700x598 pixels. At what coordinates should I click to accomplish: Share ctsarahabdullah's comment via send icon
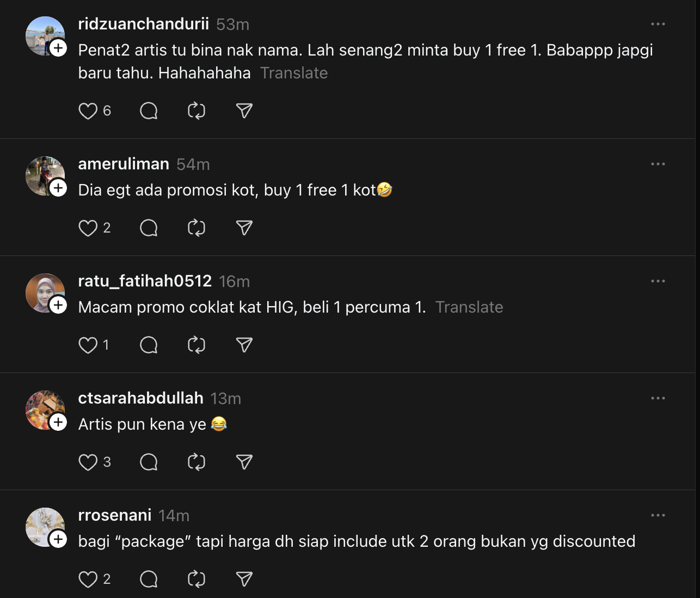244,462
